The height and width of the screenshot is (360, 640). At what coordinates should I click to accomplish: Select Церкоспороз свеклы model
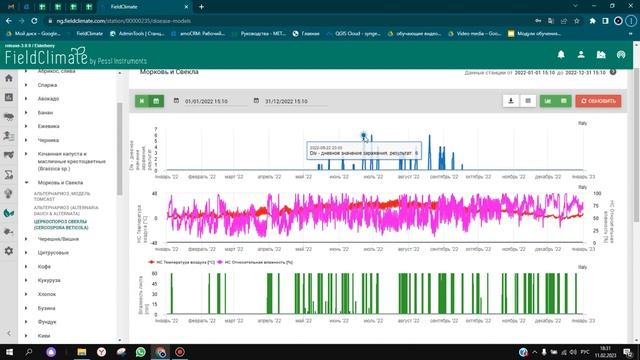pos(60,224)
